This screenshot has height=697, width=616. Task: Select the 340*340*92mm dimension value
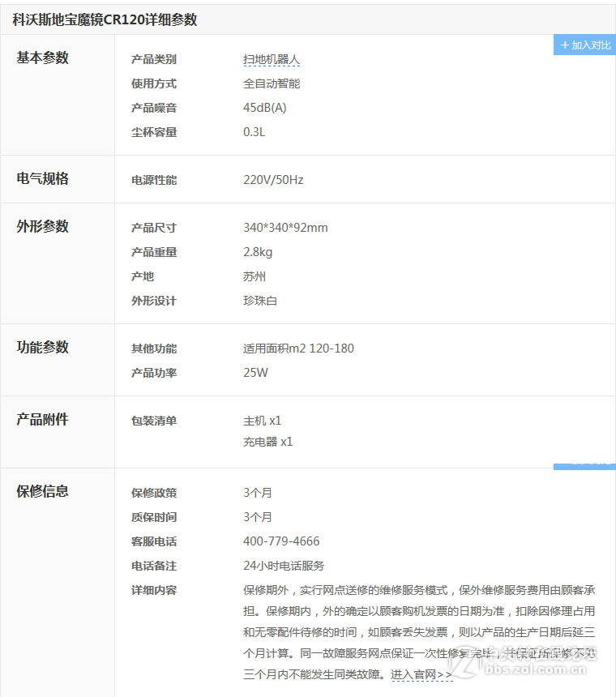285,228
